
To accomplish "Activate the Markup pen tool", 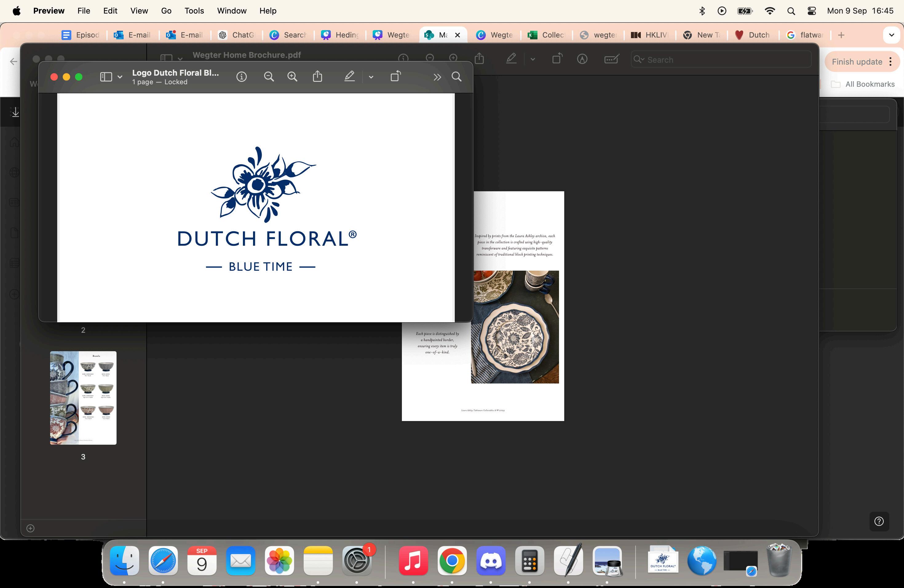I will tap(349, 77).
